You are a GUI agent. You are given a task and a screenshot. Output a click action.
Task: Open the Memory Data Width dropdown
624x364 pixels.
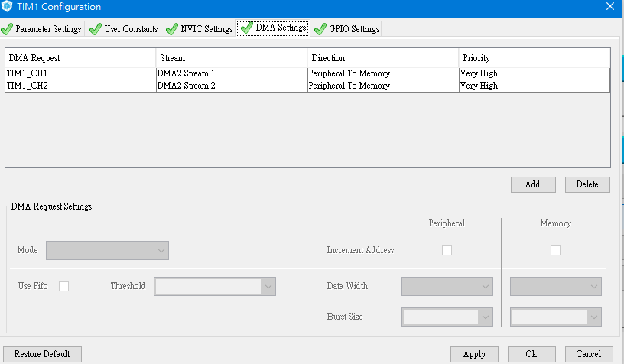point(556,287)
